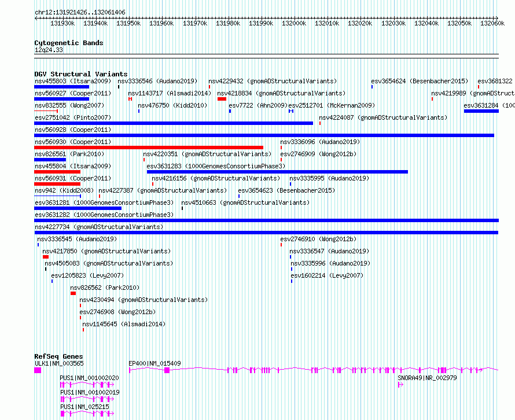Screen dimensions: 515x420
Task: Open the EP400|NM_015409 gene label
Action: [154, 363]
